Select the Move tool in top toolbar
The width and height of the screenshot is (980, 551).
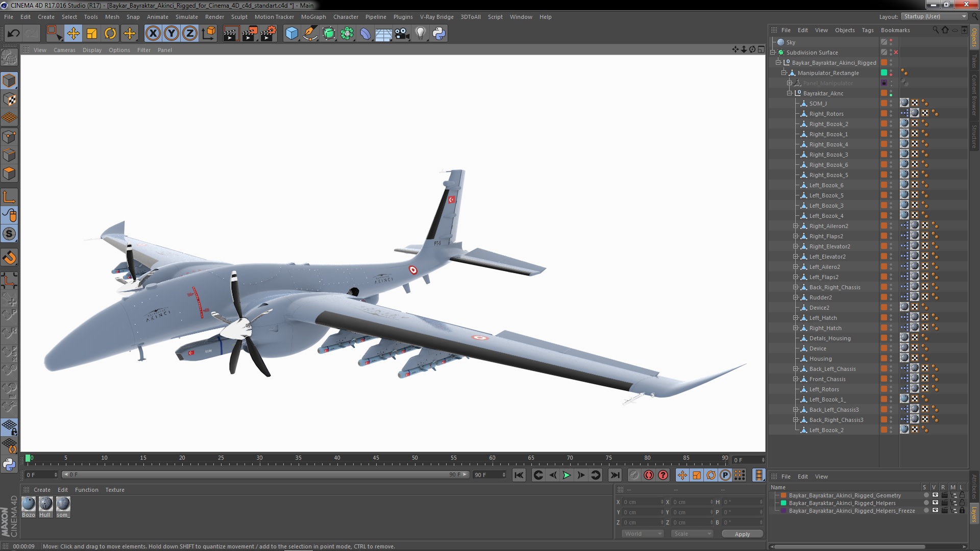pyautogui.click(x=73, y=34)
